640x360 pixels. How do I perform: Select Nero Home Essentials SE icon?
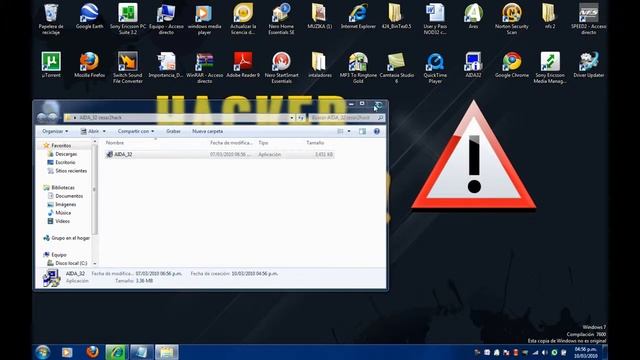click(x=281, y=18)
